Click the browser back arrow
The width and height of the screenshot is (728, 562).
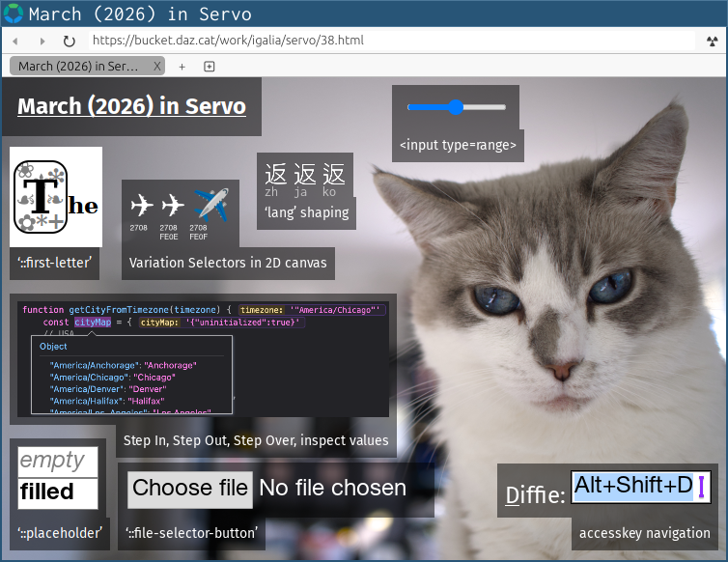[16, 42]
